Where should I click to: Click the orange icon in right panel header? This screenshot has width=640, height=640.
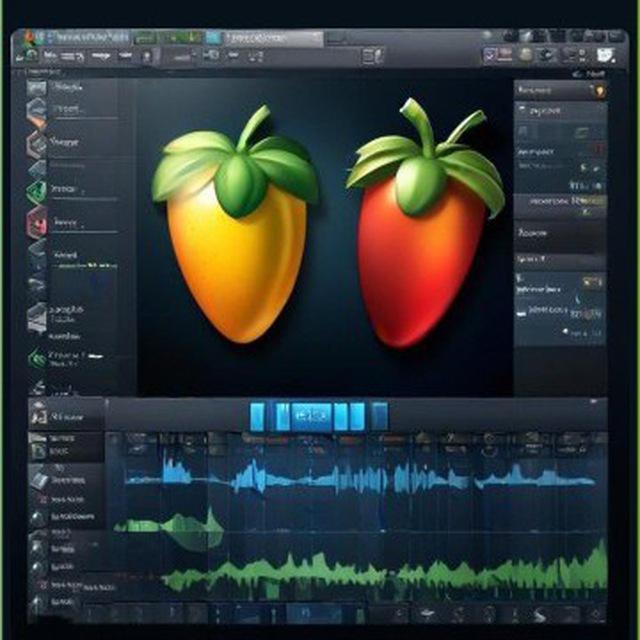600,91
